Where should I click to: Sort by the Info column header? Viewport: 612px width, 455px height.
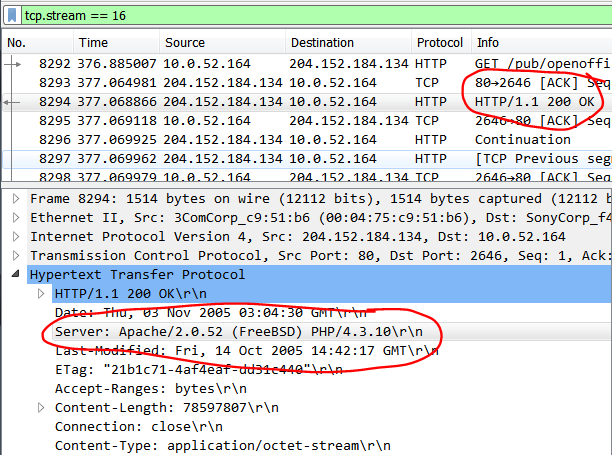click(x=542, y=43)
